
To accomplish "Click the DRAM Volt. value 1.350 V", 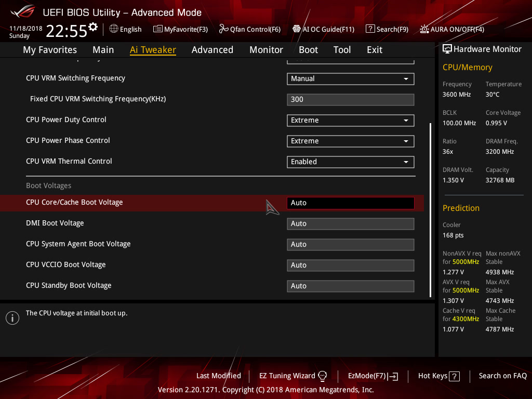I will pos(453,180).
